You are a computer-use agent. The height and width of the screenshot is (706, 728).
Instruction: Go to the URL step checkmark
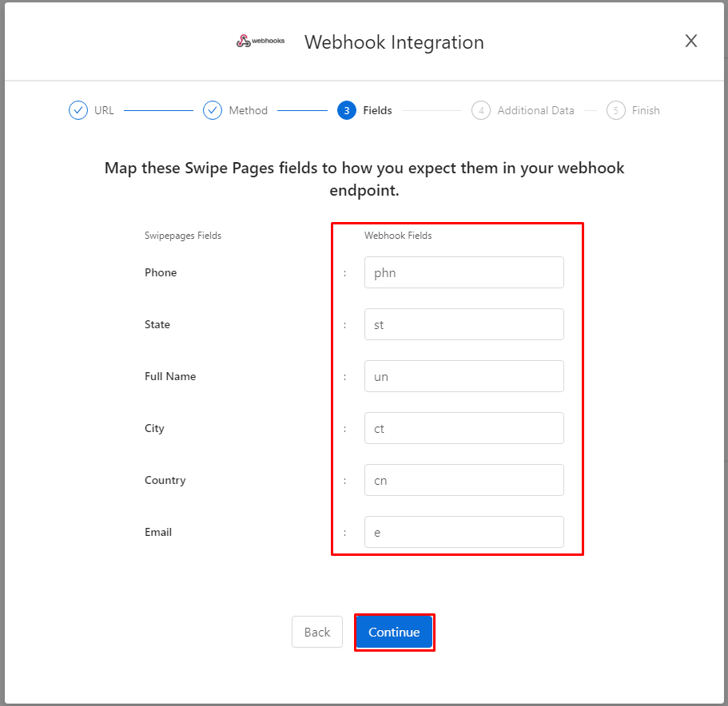tap(78, 110)
